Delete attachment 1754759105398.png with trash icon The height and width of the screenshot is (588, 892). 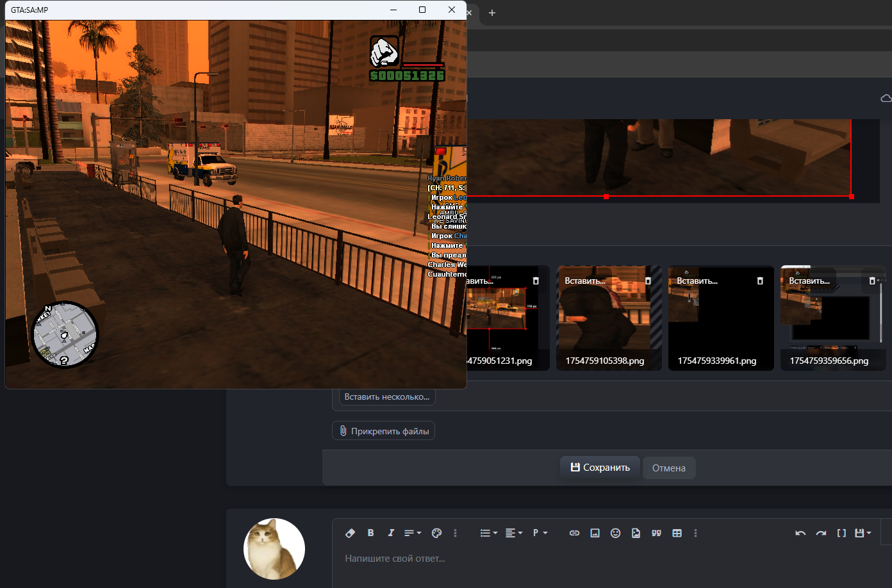tap(648, 281)
